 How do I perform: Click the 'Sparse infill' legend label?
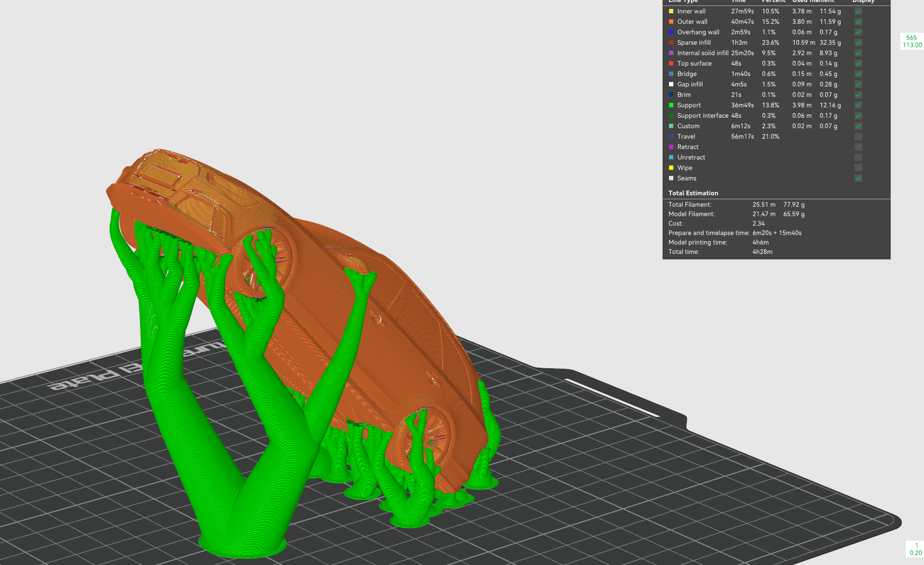point(694,43)
